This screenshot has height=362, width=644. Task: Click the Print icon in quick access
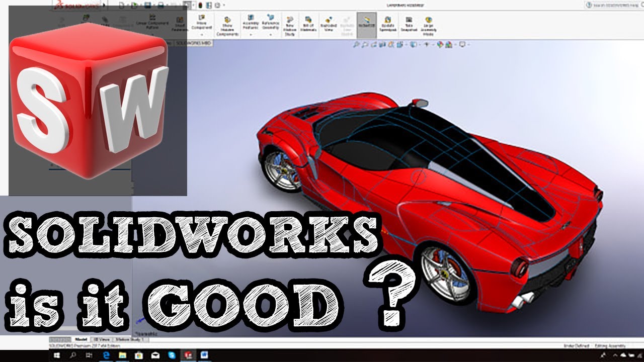160,5
